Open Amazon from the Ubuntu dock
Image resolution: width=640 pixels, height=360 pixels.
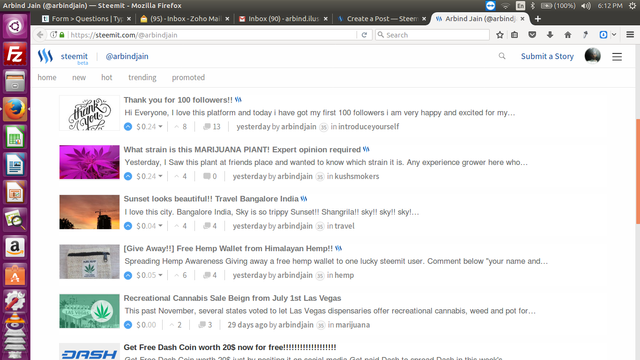pyautogui.click(x=15, y=247)
